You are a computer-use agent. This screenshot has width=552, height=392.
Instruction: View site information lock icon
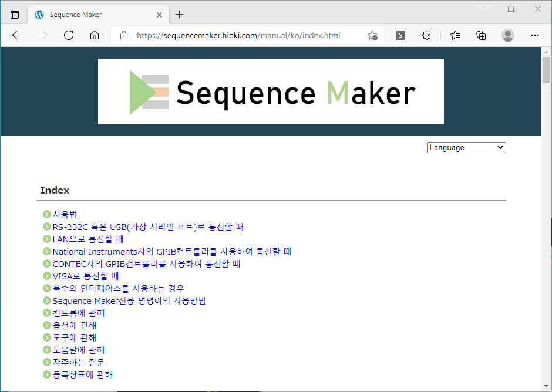[x=123, y=35]
